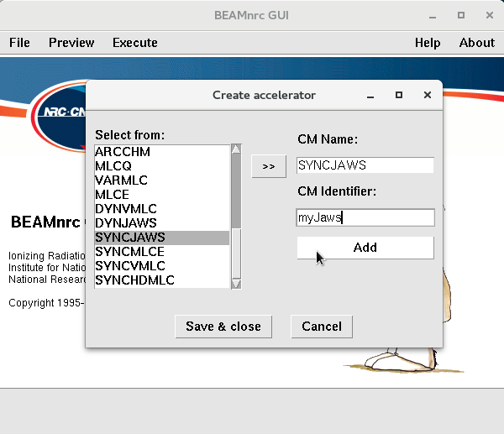Minimize the Create accelerator dialog
This screenshot has width=504, height=434.
point(370,96)
